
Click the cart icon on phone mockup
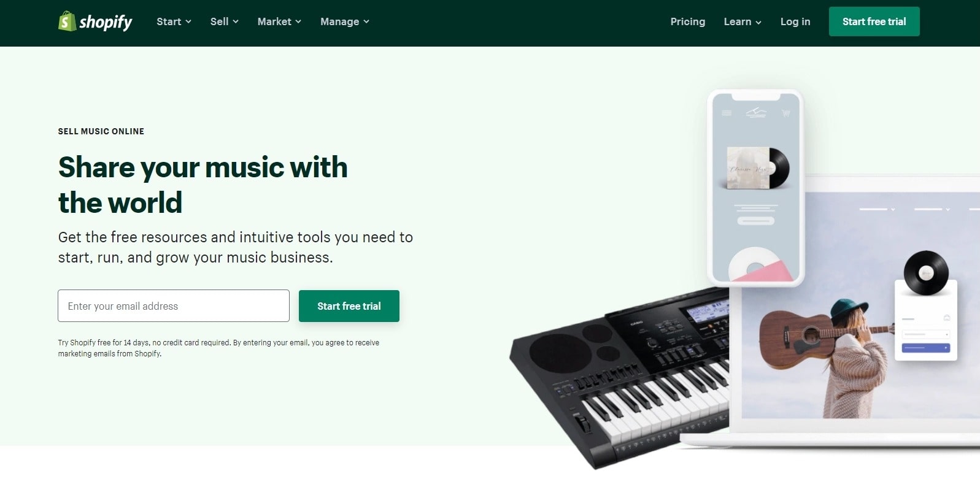tap(785, 113)
